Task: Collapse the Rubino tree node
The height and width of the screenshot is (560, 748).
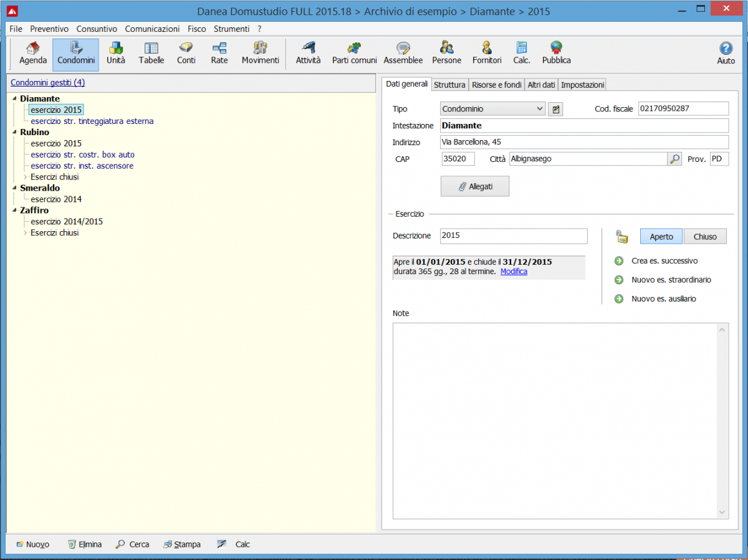Action: pyautogui.click(x=14, y=132)
